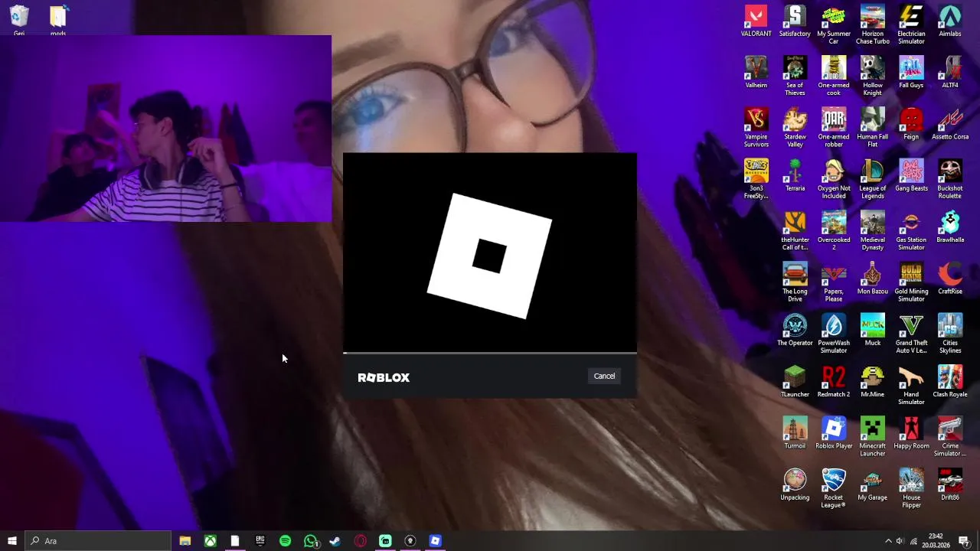Select the Turmoil desktop icon

(x=795, y=433)
